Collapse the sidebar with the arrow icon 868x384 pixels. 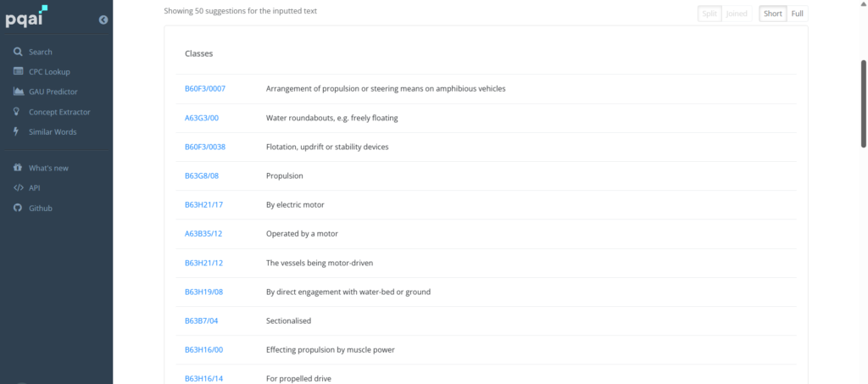click(103, 19)
